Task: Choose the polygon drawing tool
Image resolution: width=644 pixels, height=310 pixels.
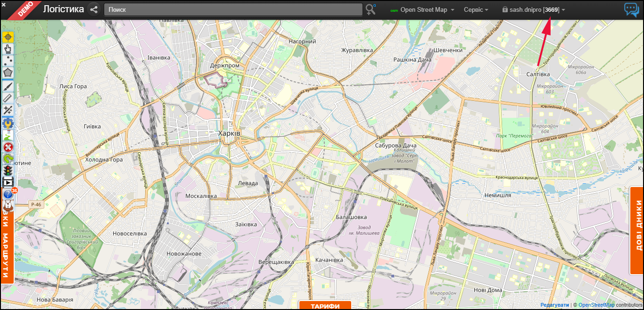Action: (8, 73)
